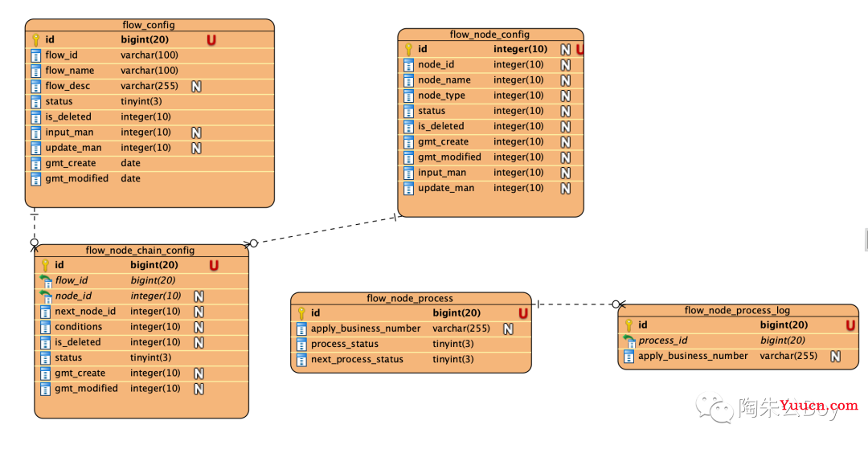Click the flow_node_process table title
The image size is (868, 449).
point(410,299)
